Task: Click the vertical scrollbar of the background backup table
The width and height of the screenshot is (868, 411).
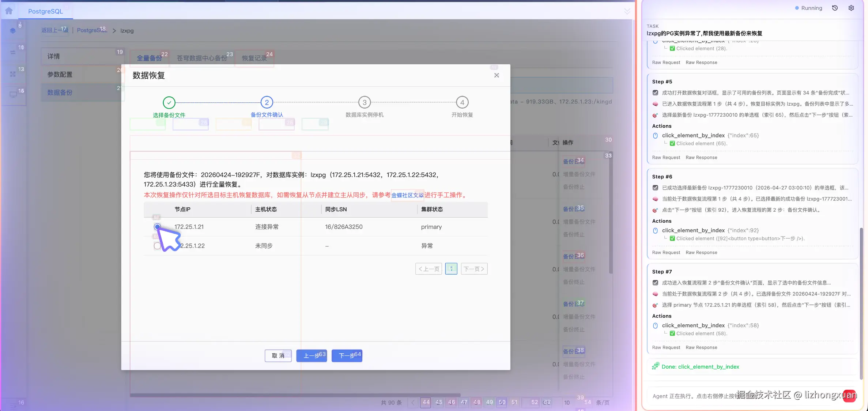Action: (611, 213)
